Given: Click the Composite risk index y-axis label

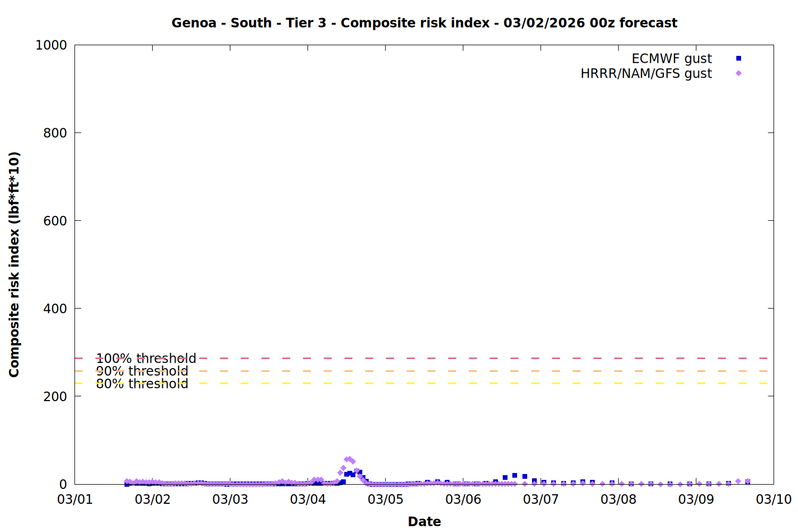Looking at the screenshot, I should tap(14, 264).
